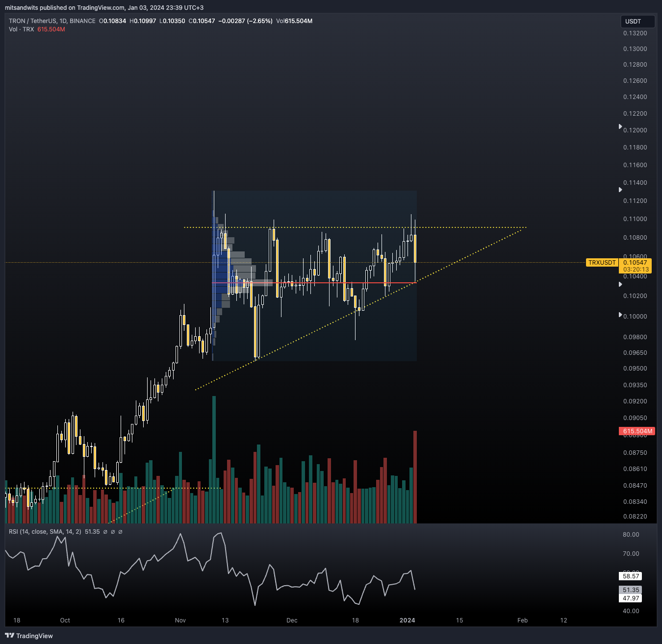Image resolution: width=662 pixels, height=644 pixels.
Task: Click the TRON / TetherUS chart title
Action: click(52, 21)
